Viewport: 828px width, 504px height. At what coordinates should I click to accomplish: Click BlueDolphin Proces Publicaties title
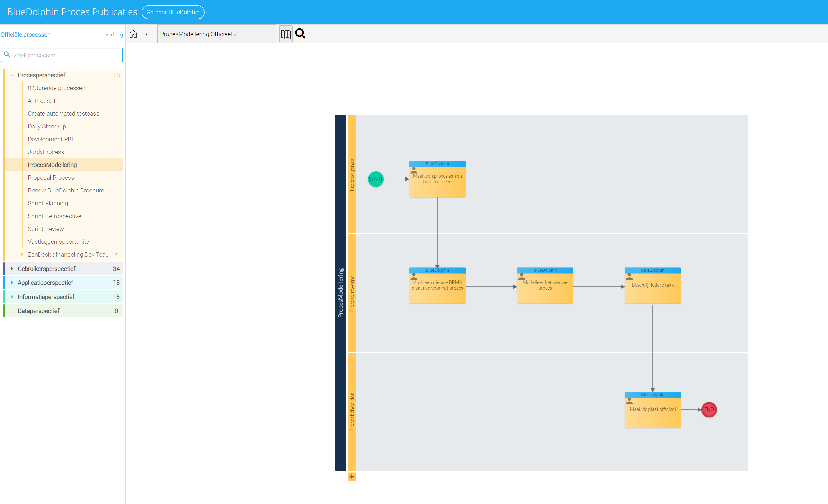tap(72, 12)
